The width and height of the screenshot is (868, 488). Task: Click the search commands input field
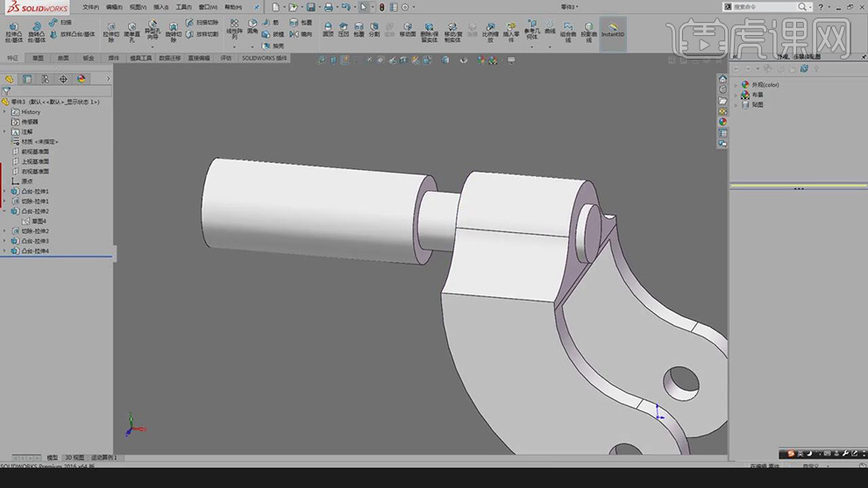click(x=759, y=7)
